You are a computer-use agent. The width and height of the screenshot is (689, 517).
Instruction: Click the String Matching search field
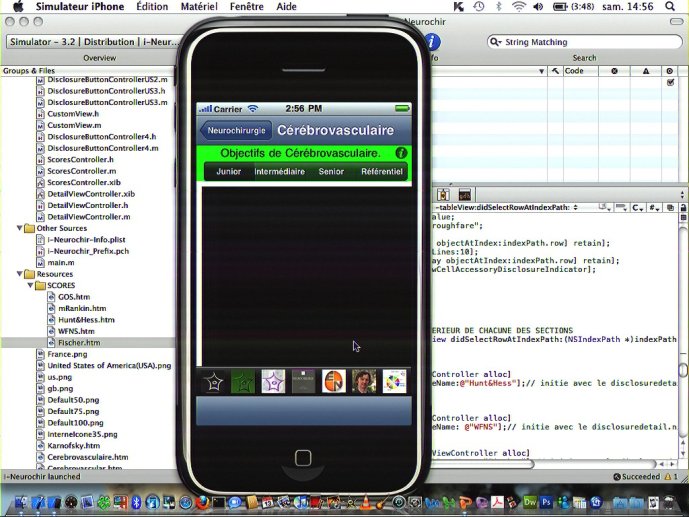pyautogui.click(x=585, y=42)
